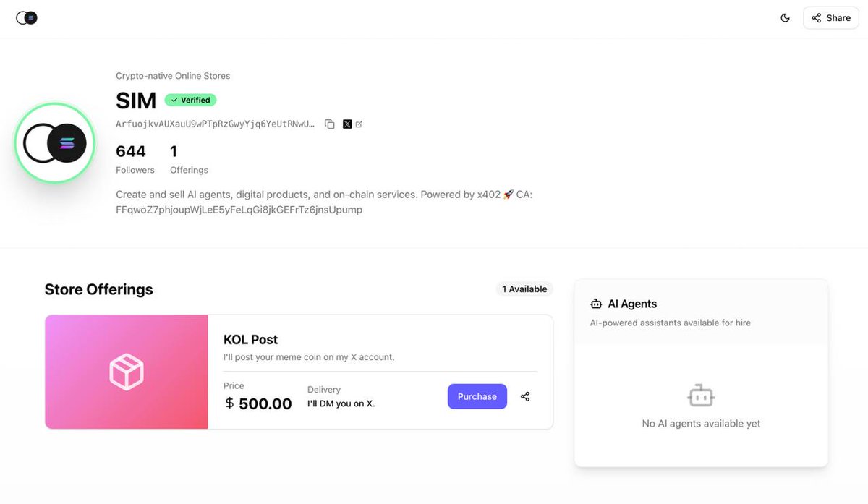This screenshot has height=504, width=868.
Task: Click the package box icon on the KOL Post card
Action: click(127, 372)
